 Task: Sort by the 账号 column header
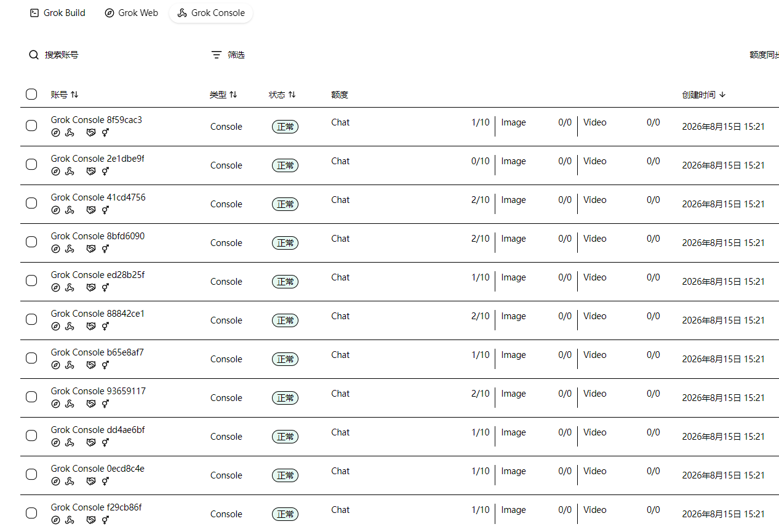pyautogui.click(x=65, y=95)
